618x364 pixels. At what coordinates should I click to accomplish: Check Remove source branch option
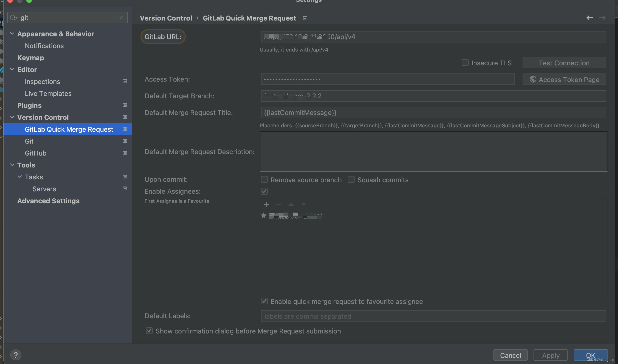264,180
